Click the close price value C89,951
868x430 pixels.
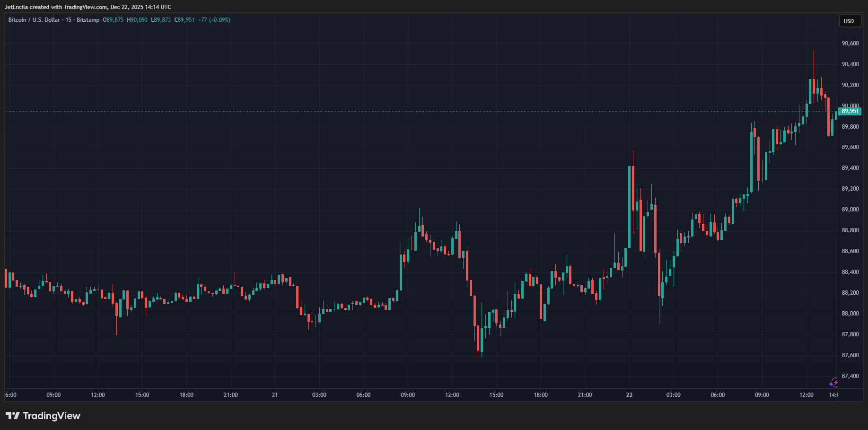pos(184,20)
